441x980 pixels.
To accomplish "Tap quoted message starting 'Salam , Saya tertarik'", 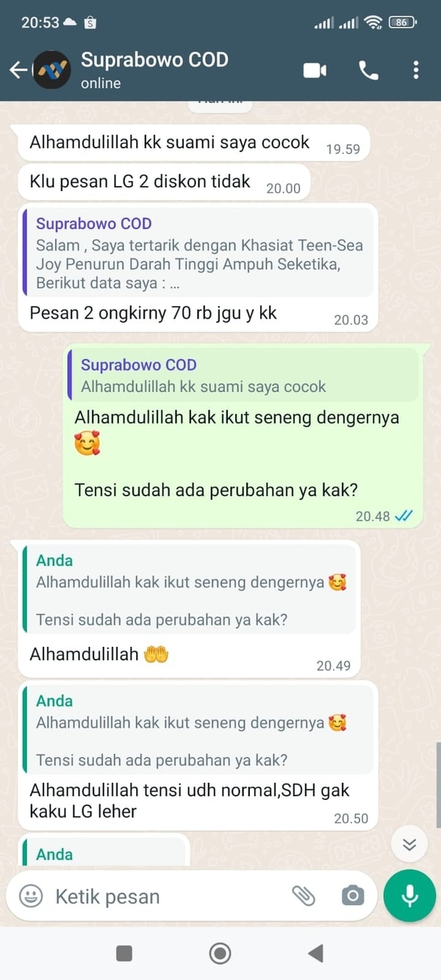I will click(198, 252).
